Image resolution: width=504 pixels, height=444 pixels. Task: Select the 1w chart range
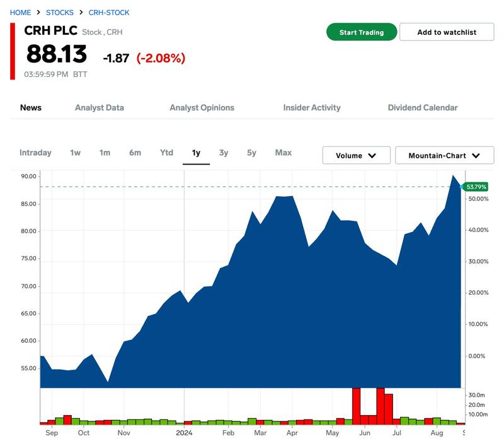[75, 153]
